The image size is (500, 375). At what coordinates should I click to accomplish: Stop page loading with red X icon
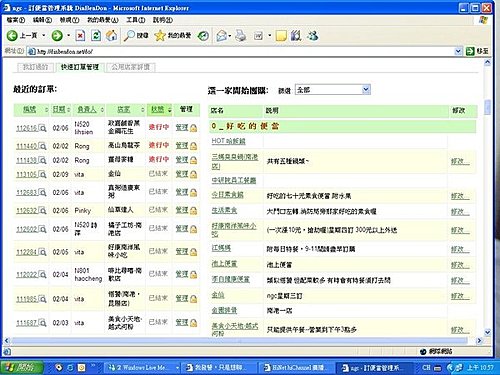80,36
